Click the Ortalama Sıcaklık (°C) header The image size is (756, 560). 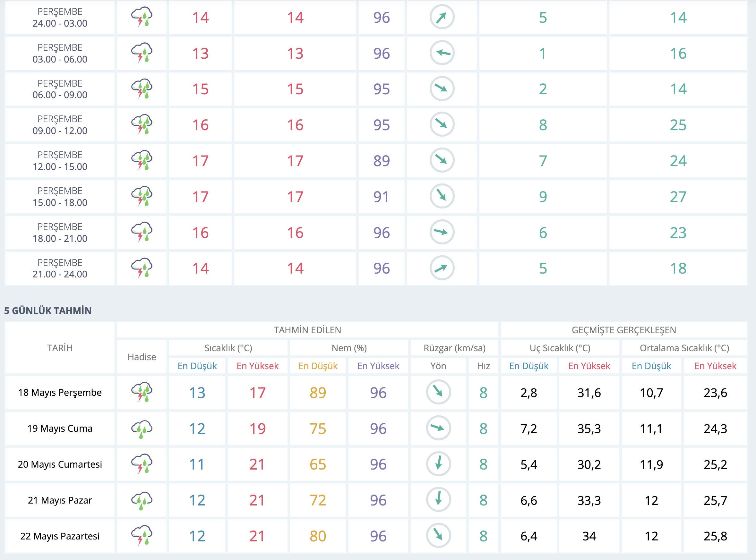(x=684, y=348)
